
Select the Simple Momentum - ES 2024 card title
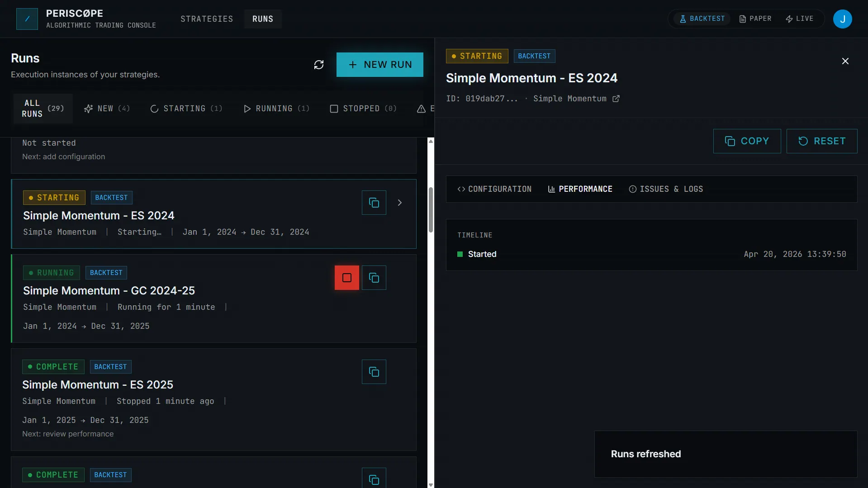pos(99,216)
